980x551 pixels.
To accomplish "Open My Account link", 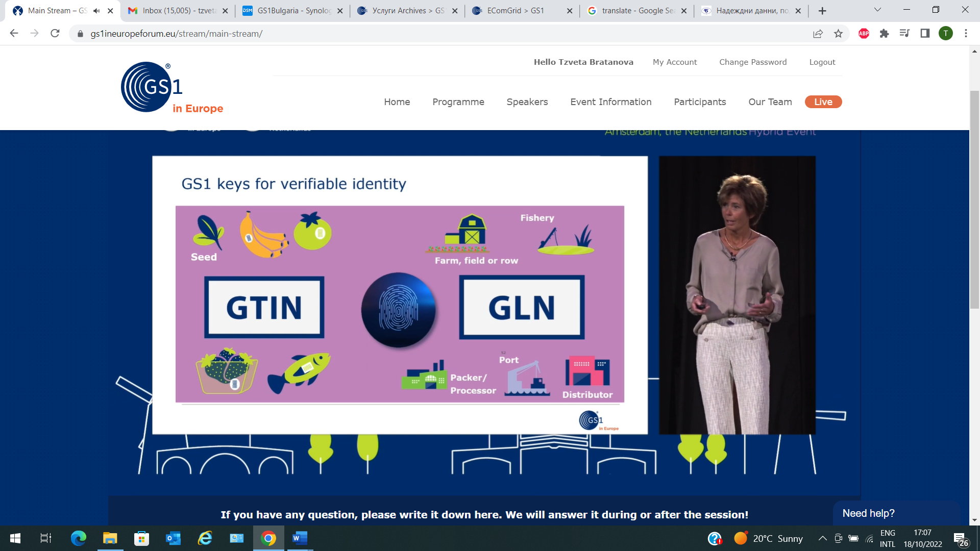I will [x=675, y=62].
